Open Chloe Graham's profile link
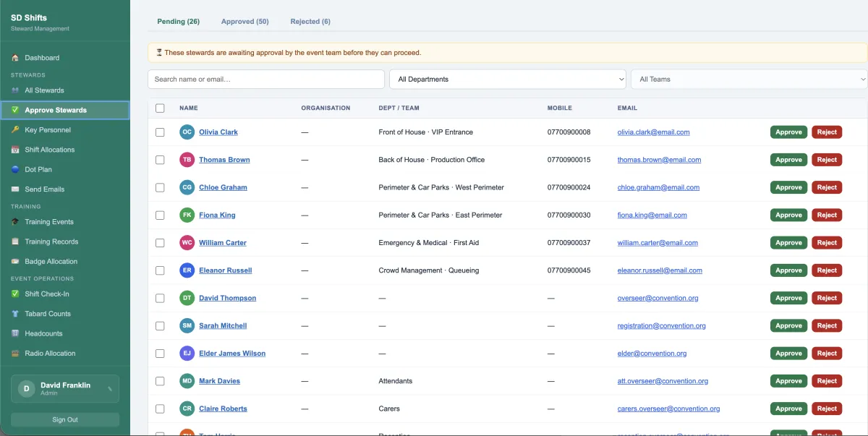Viewport: 868px width, 436px height. coord(223,187)
